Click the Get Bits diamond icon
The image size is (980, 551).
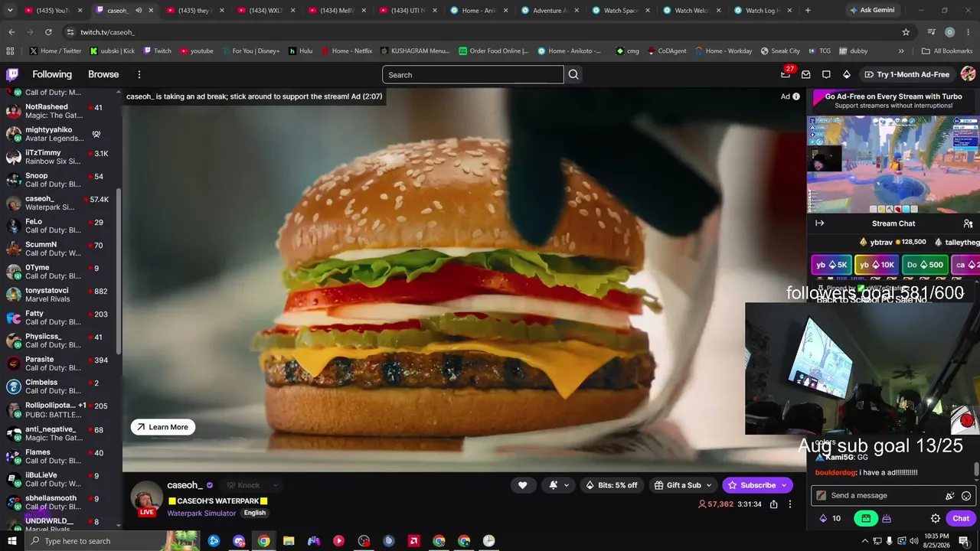click(x=846, y=74)
